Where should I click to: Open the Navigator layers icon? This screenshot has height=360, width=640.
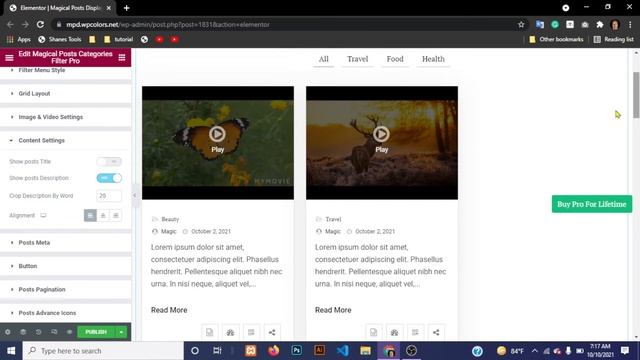pos(23,332)
